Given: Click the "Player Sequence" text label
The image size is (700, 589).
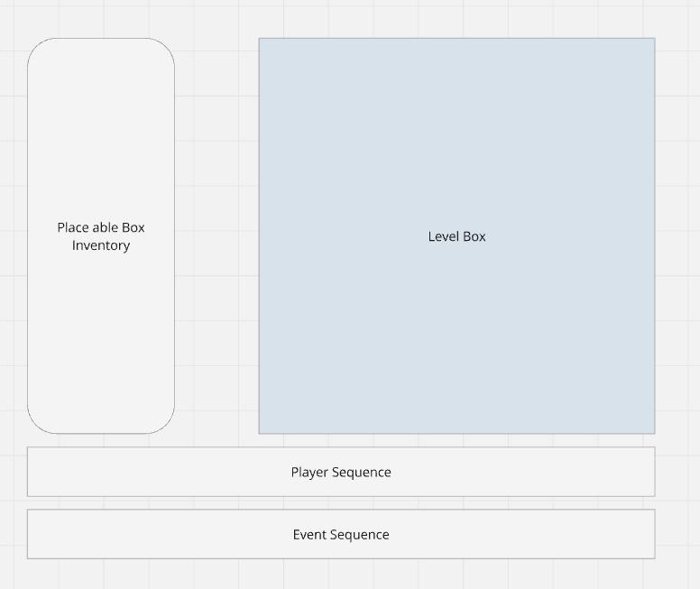Looking at the screenshot, I should coord(341,472).
